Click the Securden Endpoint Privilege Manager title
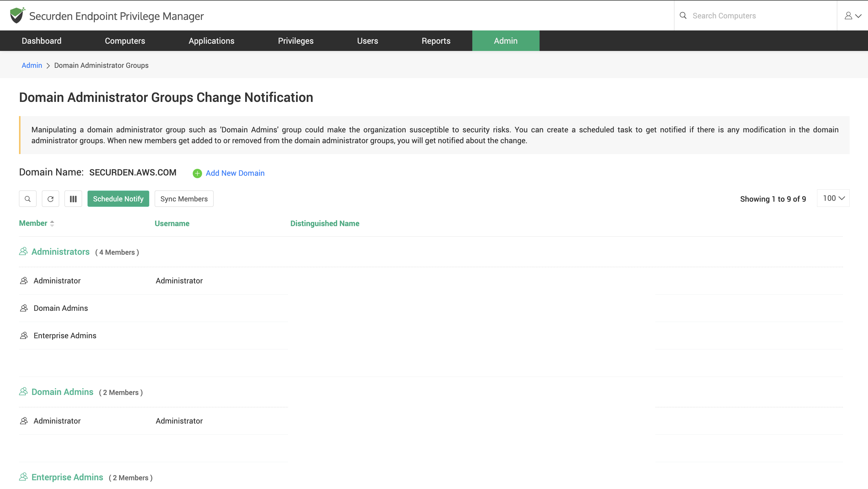This screenshot has width=868, height=489. [117, 16]
